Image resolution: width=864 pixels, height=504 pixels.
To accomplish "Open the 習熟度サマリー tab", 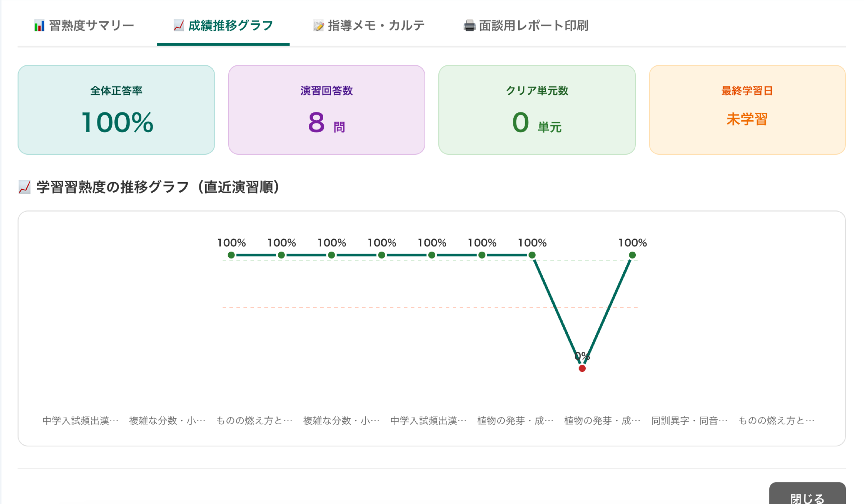I will click(84, 26).
